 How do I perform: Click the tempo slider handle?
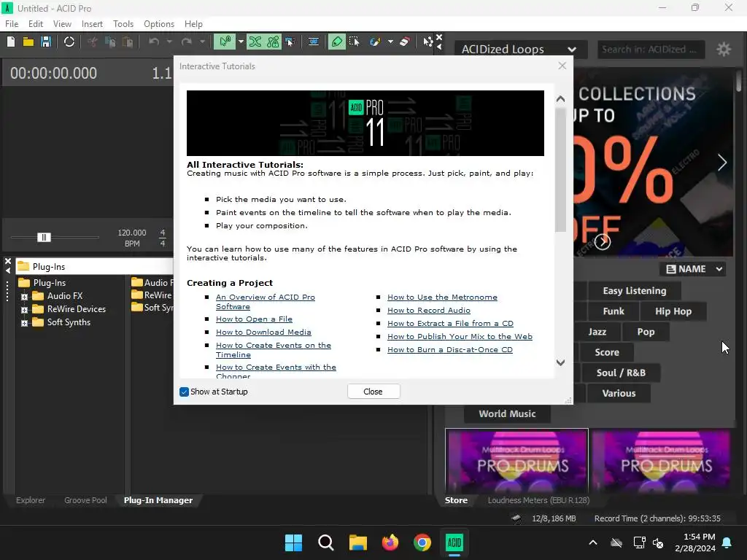pyautogui.click(x=44, y=237)
